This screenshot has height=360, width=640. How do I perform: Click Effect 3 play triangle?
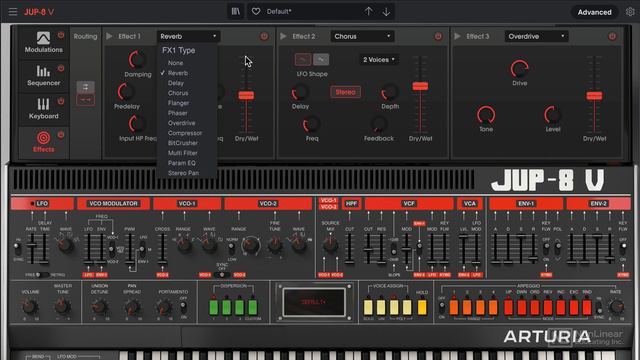[x=457, y=36]
